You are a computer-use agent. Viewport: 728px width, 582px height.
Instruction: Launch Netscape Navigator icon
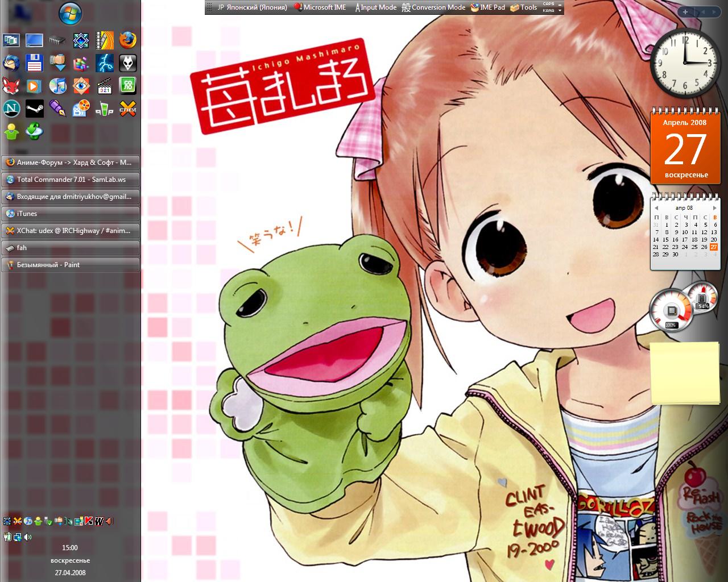pyautogui.click(x=11, y=108)
